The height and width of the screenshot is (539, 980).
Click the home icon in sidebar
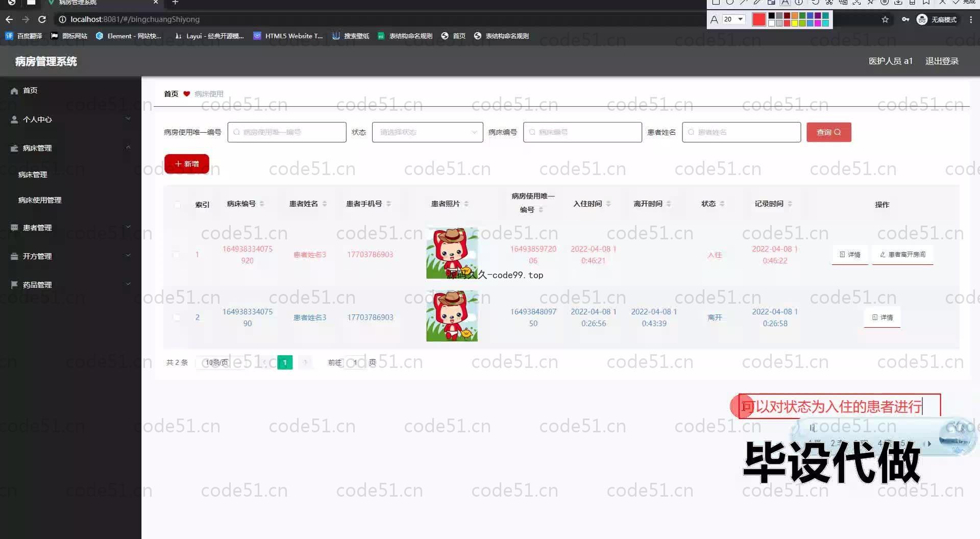(x=14, y=91)
